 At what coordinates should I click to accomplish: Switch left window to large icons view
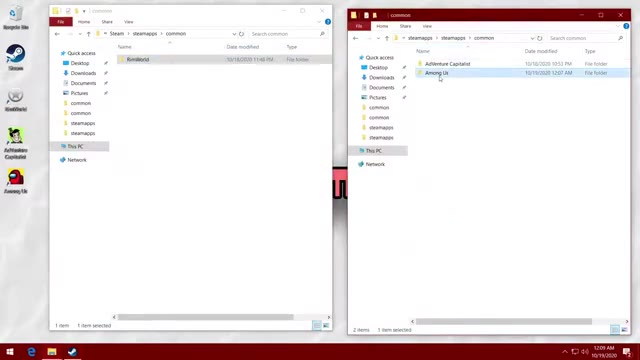pyautogui.click(x=326, y=325)
